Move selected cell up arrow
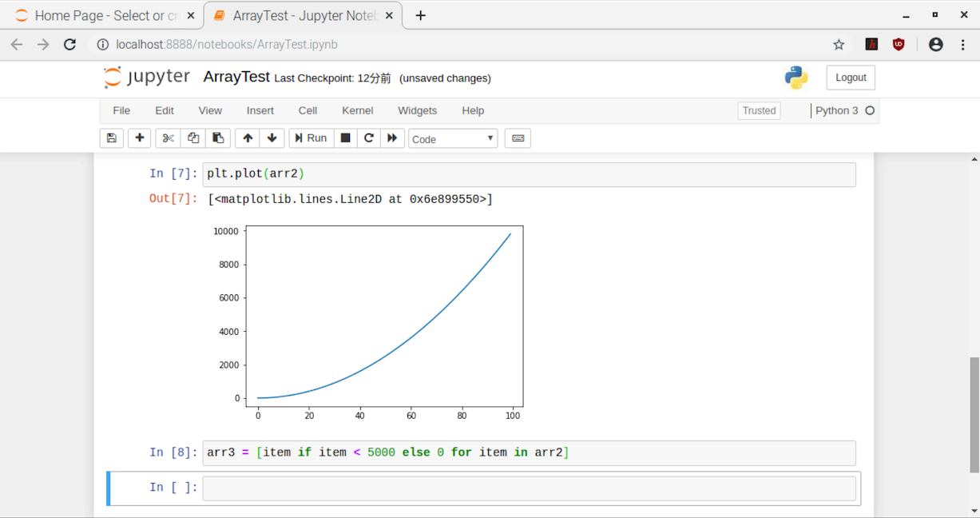 coord(248,138)
